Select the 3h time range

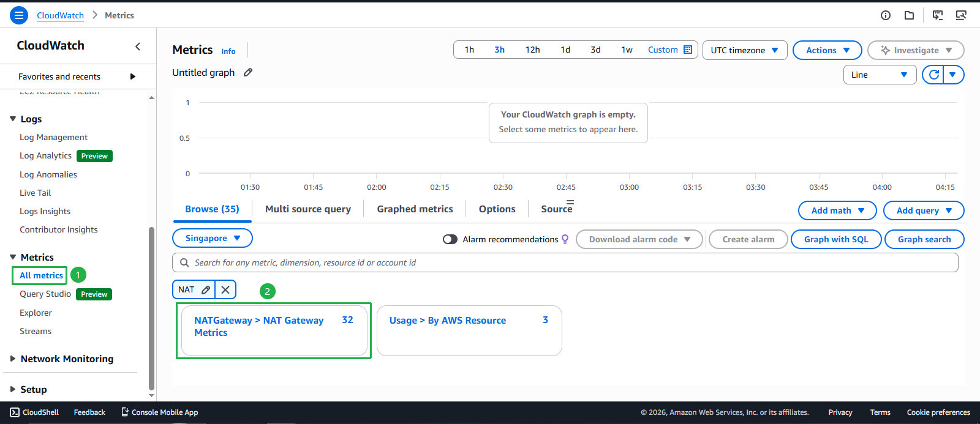pos(500,50)
